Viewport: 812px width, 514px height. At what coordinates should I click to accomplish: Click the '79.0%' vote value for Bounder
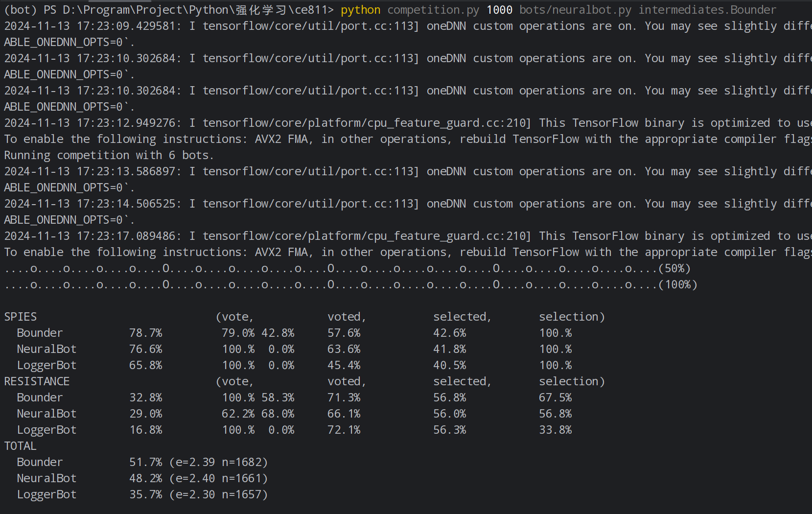[x=238, y=333]
